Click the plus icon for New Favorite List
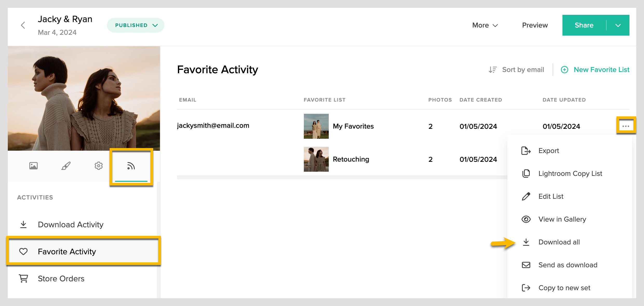The width and height of the screenshot is (644, 306). pos(565,70)
